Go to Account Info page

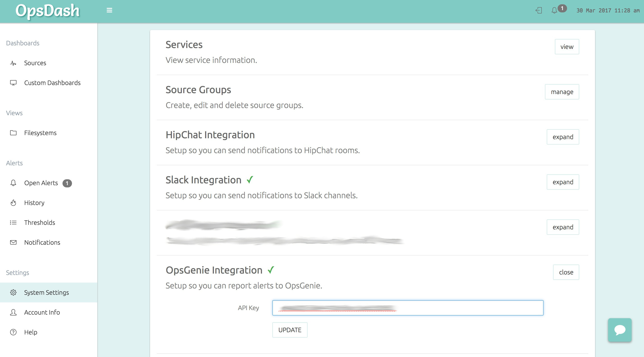tap(42, 312)
